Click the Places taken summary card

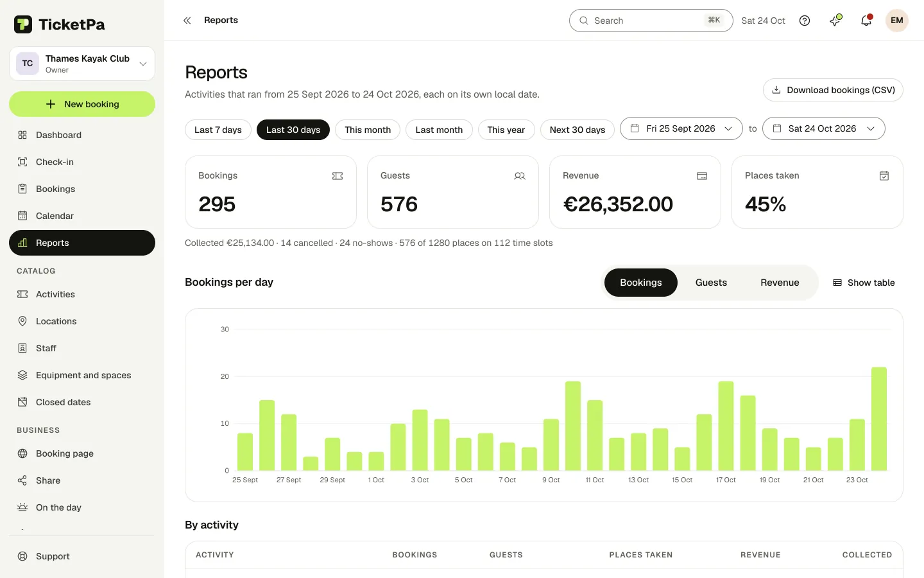click(817, 192)
